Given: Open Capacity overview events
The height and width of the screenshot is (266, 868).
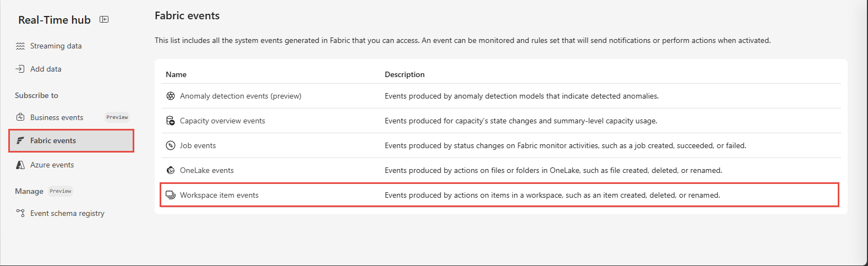Looking at the screenshot, I should click(222, 121).
